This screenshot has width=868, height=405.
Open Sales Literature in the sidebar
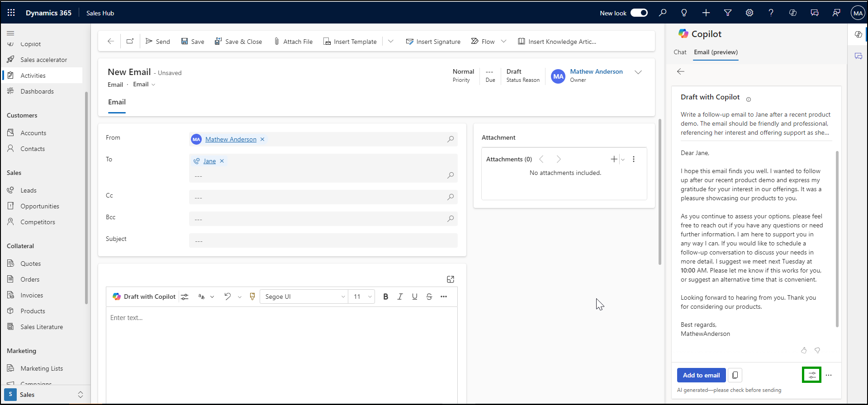pyautogui.click(x=41, y=327)
